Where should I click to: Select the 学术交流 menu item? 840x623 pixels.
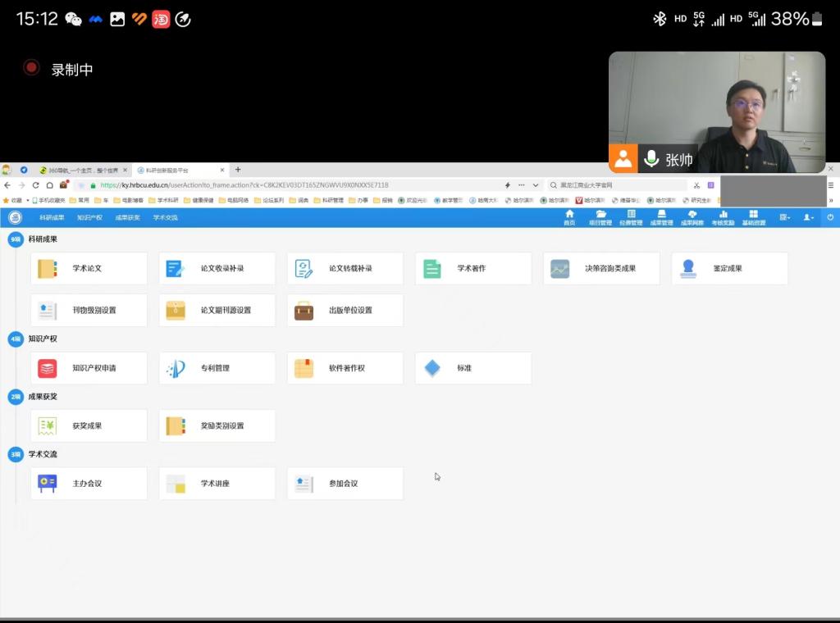165,218
